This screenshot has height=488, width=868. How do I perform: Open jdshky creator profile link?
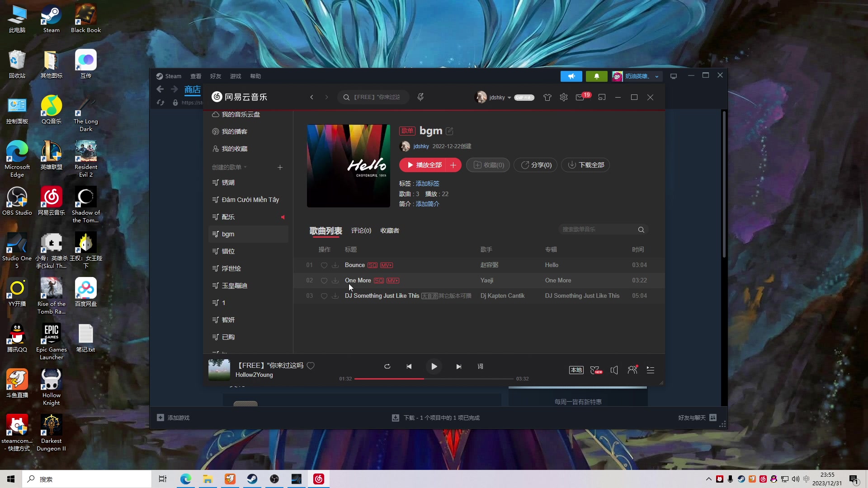tap(421, 146)
